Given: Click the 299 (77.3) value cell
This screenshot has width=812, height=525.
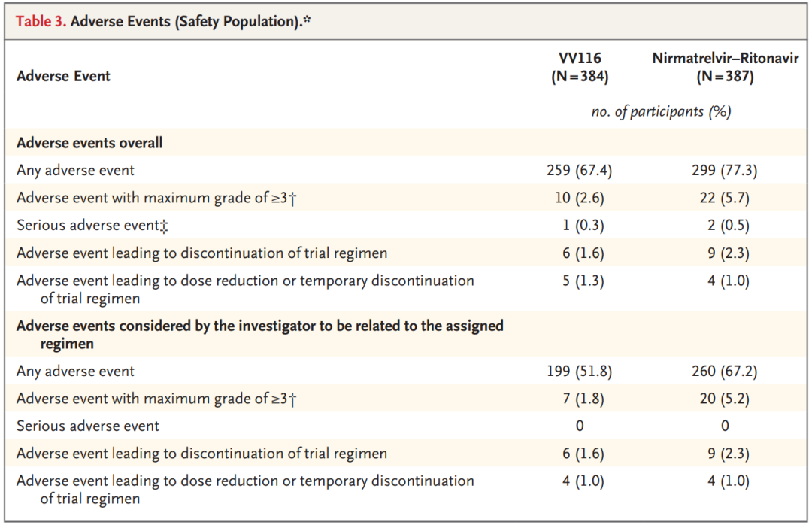Looking at the screenshot, I should [x=725, y=171].
